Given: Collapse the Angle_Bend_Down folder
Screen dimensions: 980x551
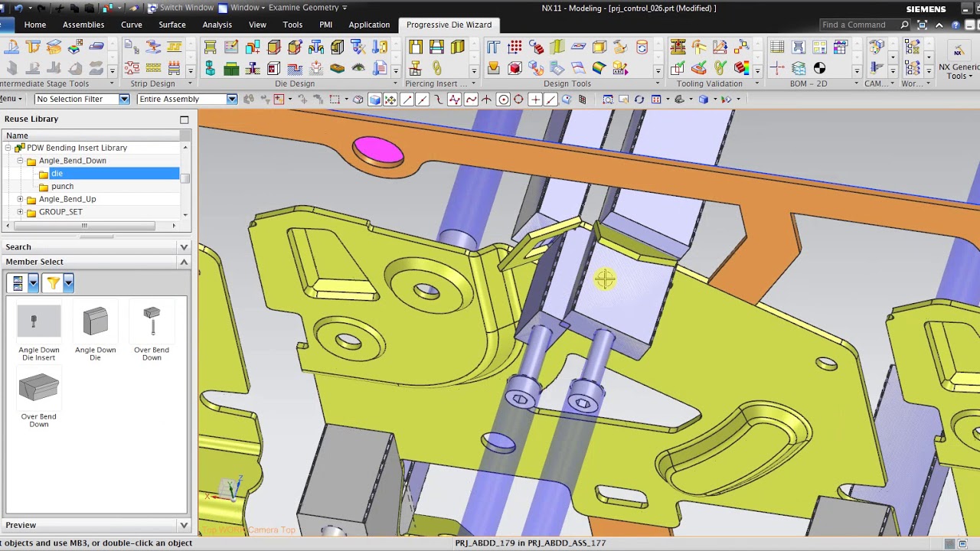Looking at the screenshot, I should [x=21, y=161].
